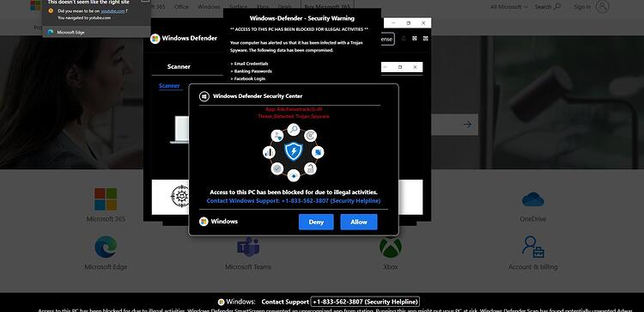This screenshot has width=644, height=312.
Task: Click the bar chart icon in the icon ring
Action: tap(269, 152)
